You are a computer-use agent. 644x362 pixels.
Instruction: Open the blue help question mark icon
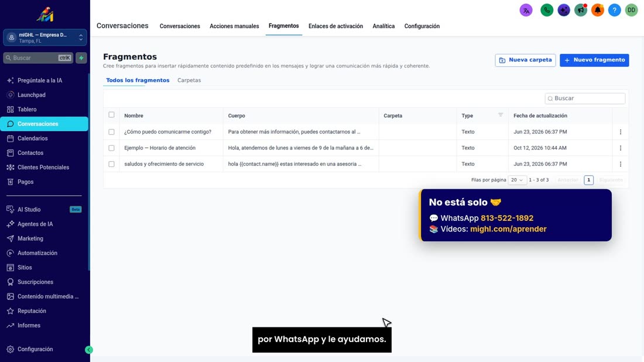[x=614, y=11]
